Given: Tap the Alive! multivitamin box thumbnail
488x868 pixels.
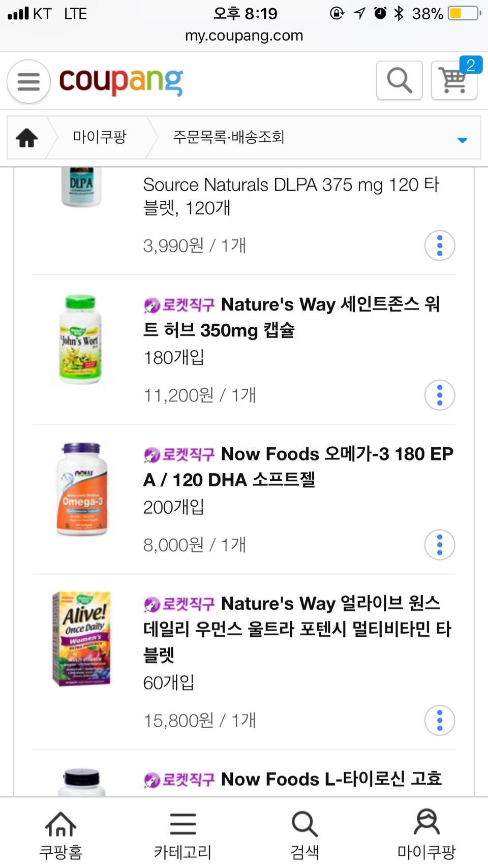Looking at the screenshot, I should (81, 638).
